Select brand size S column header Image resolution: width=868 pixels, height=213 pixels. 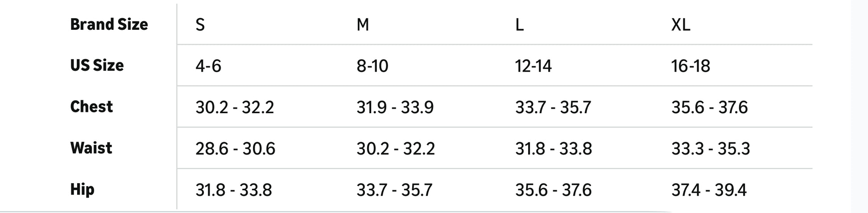(x=200, y=25)
